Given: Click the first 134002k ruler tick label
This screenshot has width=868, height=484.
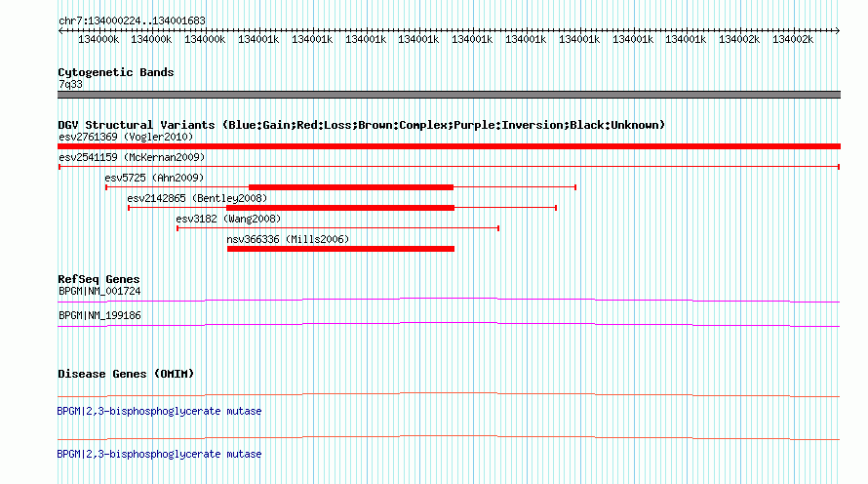Looking at the screenshot, I should [x=739, y=39].
